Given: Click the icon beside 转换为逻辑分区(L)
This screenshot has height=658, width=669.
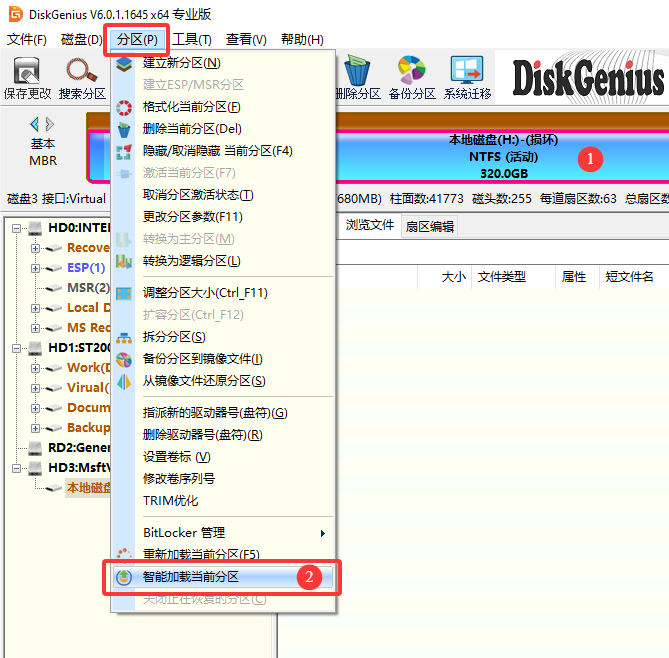Looking at the screenshot, I should [x=124, y=262].
